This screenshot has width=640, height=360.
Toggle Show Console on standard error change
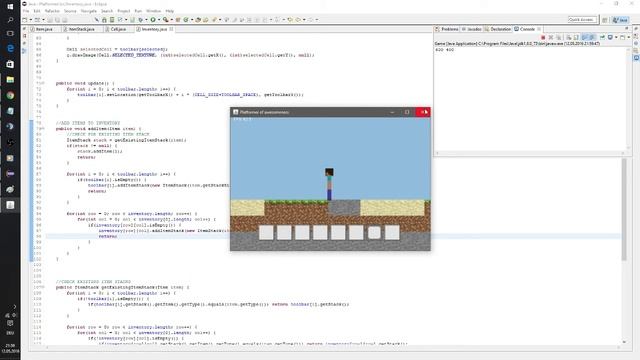[x=591, y=37]
